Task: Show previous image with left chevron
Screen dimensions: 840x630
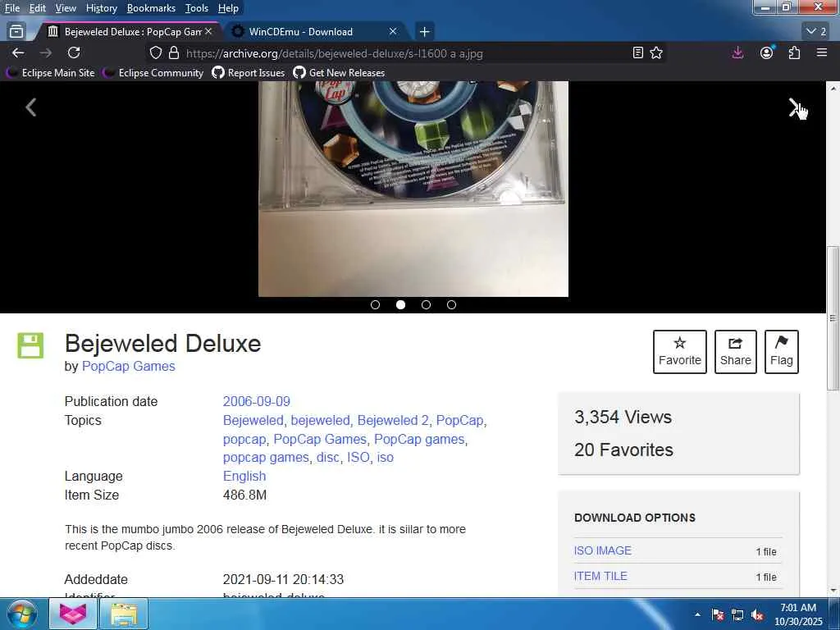Action: point(31,107)
